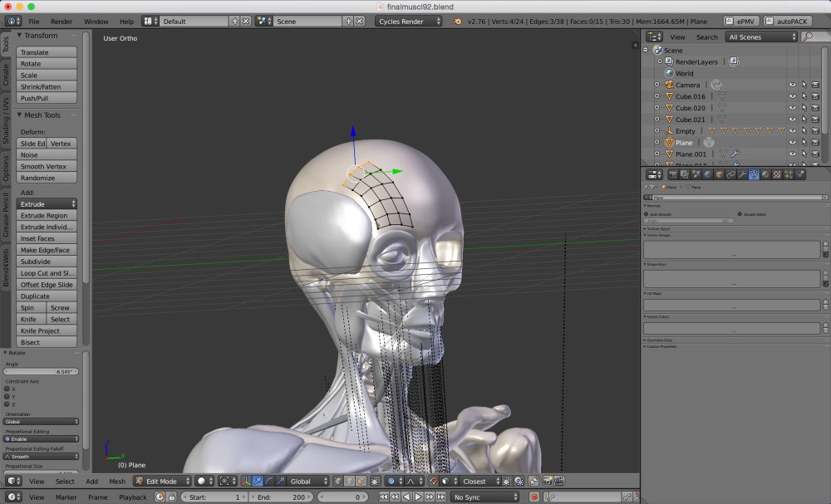
Task: Open the Texture properties checker icon
Action: (x=777, y=174)
